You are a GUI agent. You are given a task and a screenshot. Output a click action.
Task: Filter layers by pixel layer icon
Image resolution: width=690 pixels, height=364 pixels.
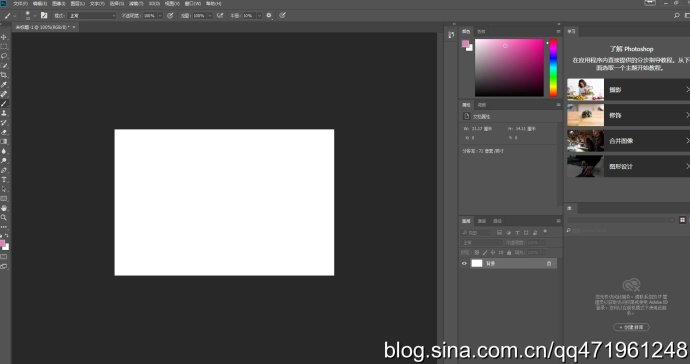pos(499,232)
